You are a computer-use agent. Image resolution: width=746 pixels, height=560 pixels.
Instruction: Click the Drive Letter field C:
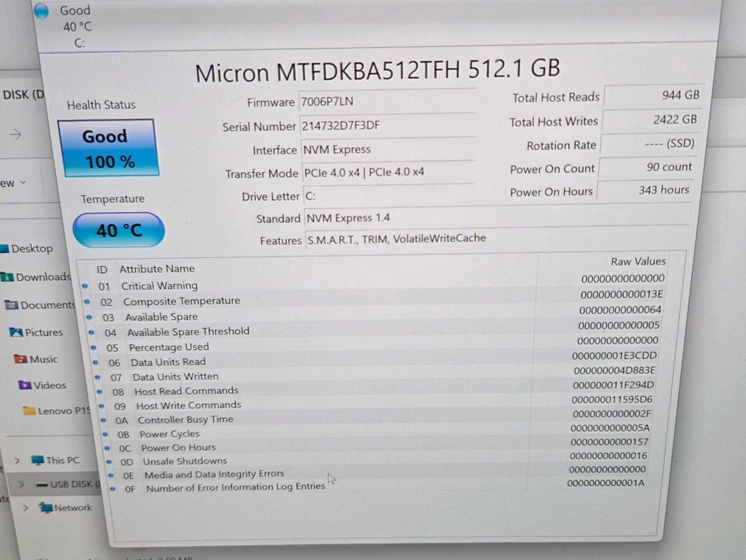coord(388,196)
